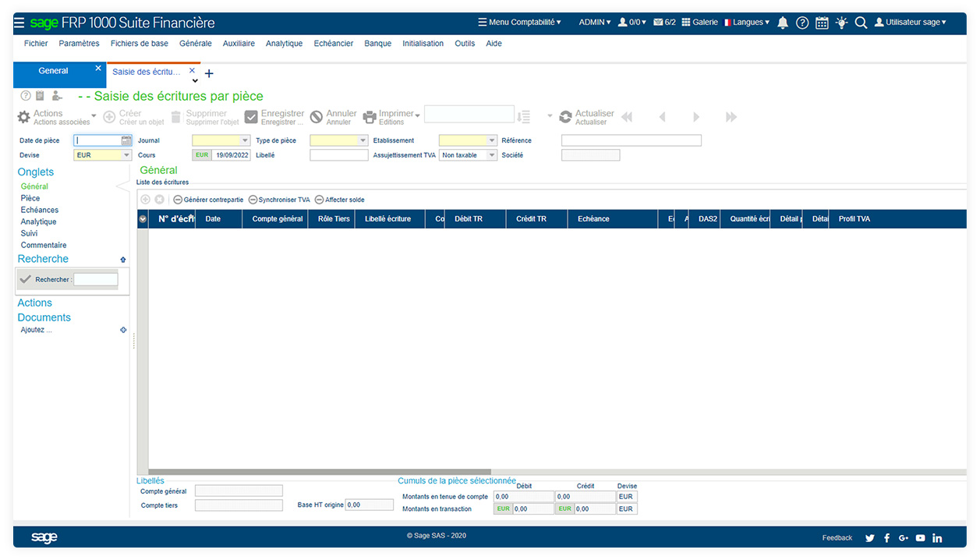Click the Enregistrer checkmark icon
Viewport: 980px width, 560px height.
click(x=251, y=117)
